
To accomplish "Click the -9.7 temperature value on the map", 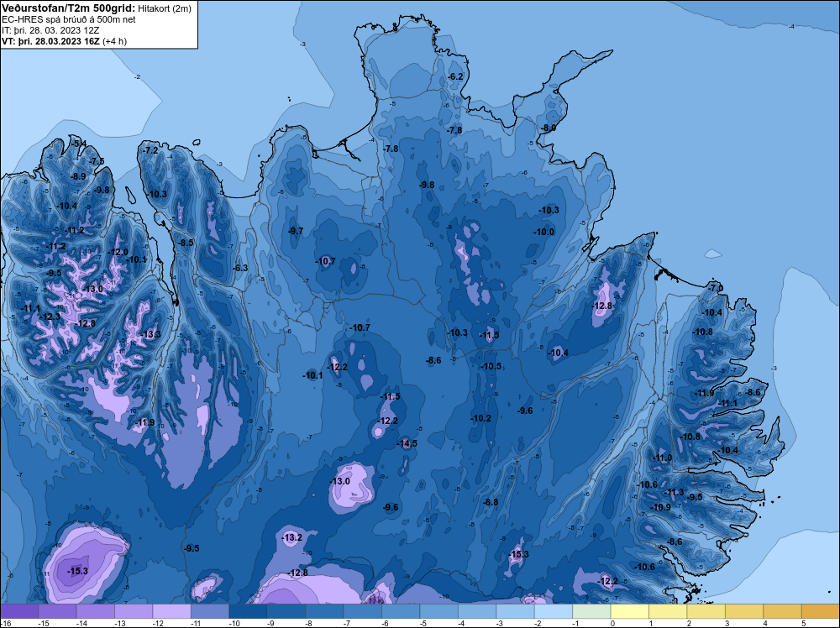I will (x=296, y=231).
